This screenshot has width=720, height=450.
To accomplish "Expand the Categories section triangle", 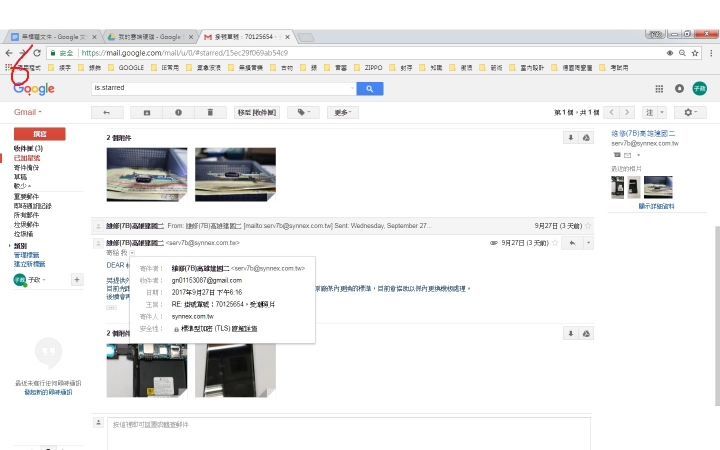I will click(x=10, y=246).
